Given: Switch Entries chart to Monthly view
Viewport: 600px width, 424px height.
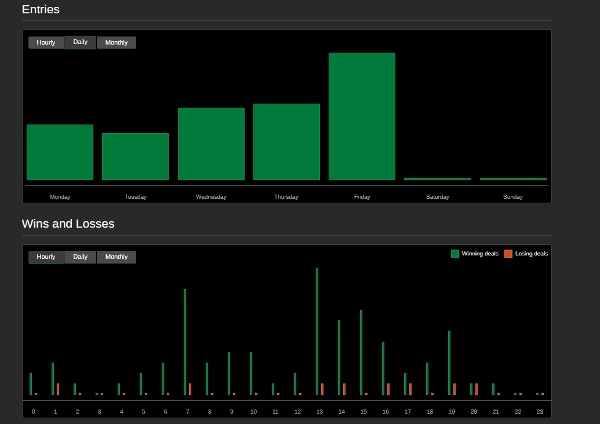Looking at the screenshot, I should (116, 42).
